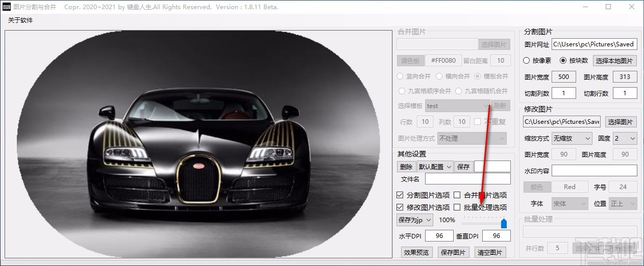Click the 切割行数 input field
The height and width of the screenshot is (266, 644).
tap(625, 93)
